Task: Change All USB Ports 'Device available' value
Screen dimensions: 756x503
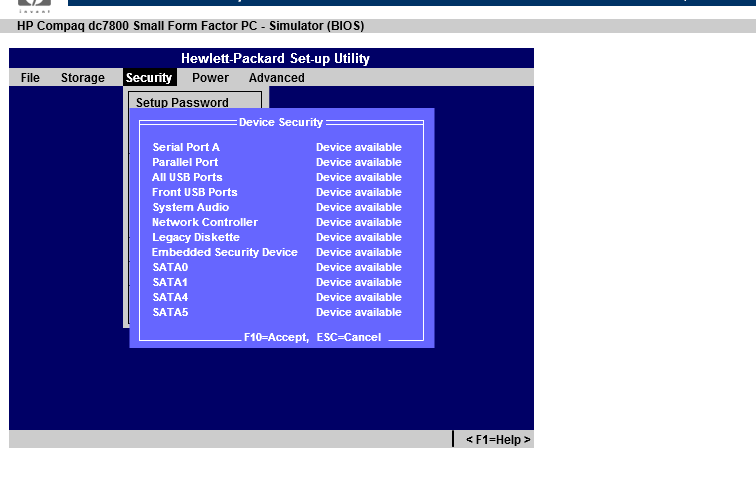Action: point(359,177)
